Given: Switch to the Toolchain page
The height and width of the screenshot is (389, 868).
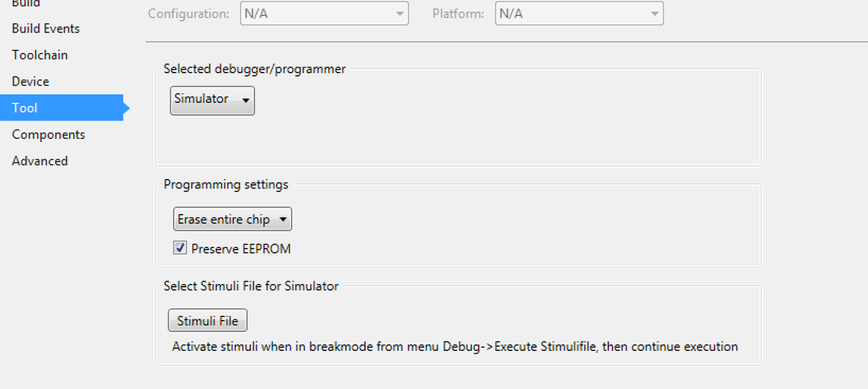Looking at the screenshot, I should [x=39, y=55].
